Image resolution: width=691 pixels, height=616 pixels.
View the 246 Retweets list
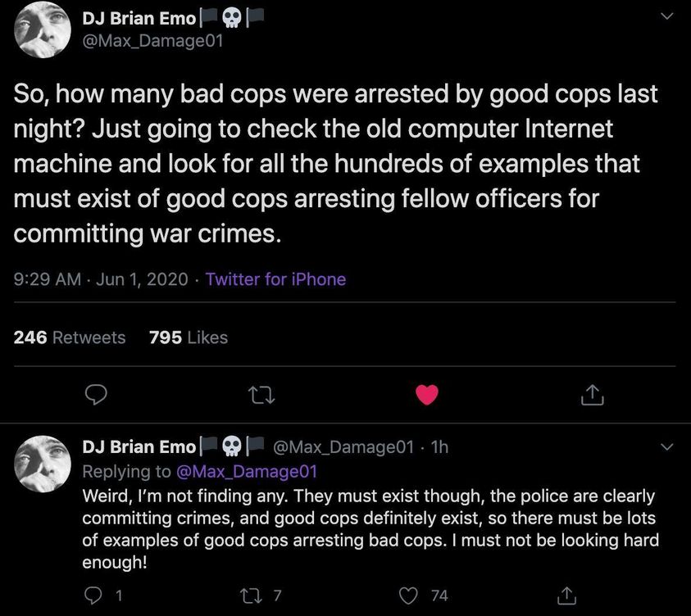click(x=70, y=337)
